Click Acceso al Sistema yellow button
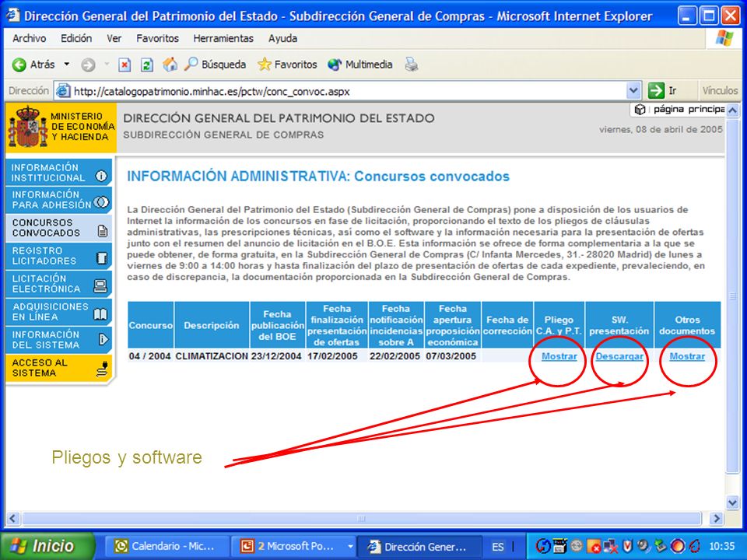This screenshot has width=747, height=560. (x=59, y=368)
